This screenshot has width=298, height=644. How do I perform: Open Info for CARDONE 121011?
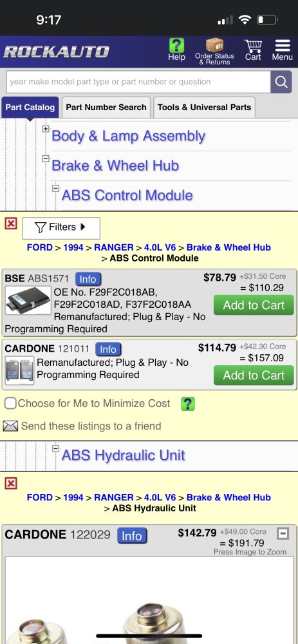point(108,349)
